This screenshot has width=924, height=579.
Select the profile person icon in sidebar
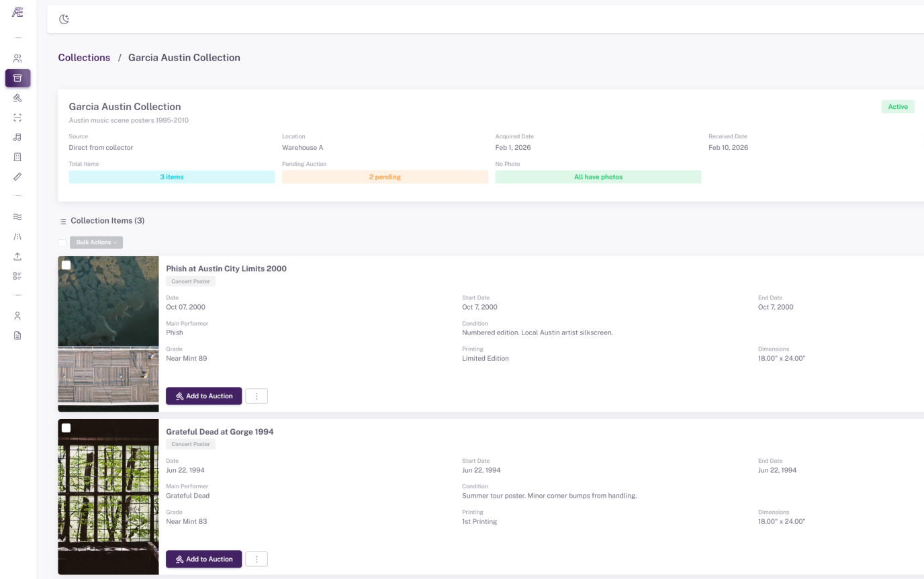pyautogui.click(x=17, y=315)
